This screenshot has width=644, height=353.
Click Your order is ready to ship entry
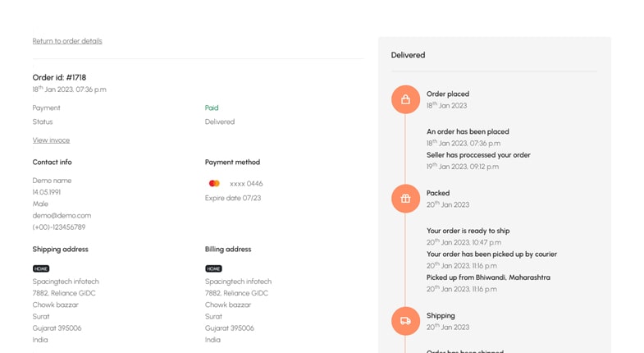coord(468,231)
